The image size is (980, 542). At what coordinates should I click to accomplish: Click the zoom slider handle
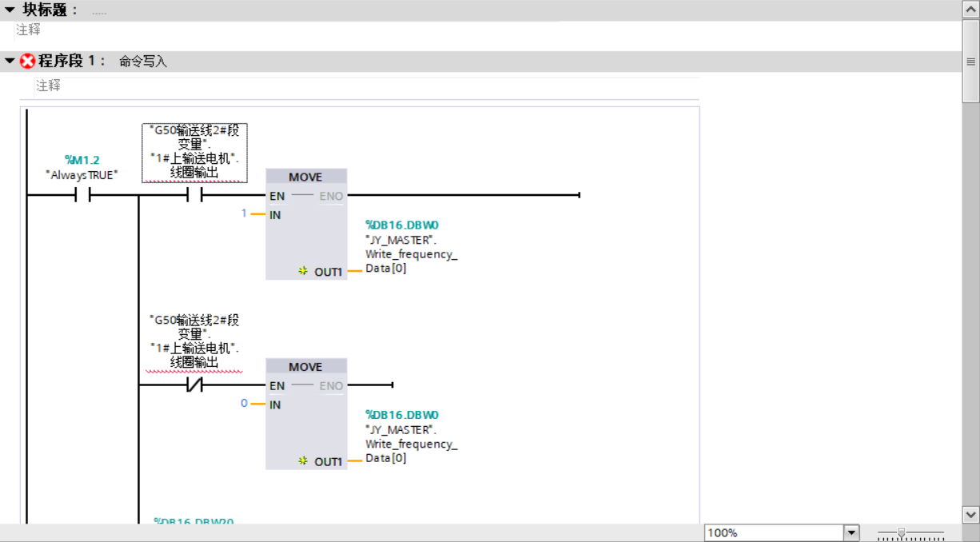(902, 533)
